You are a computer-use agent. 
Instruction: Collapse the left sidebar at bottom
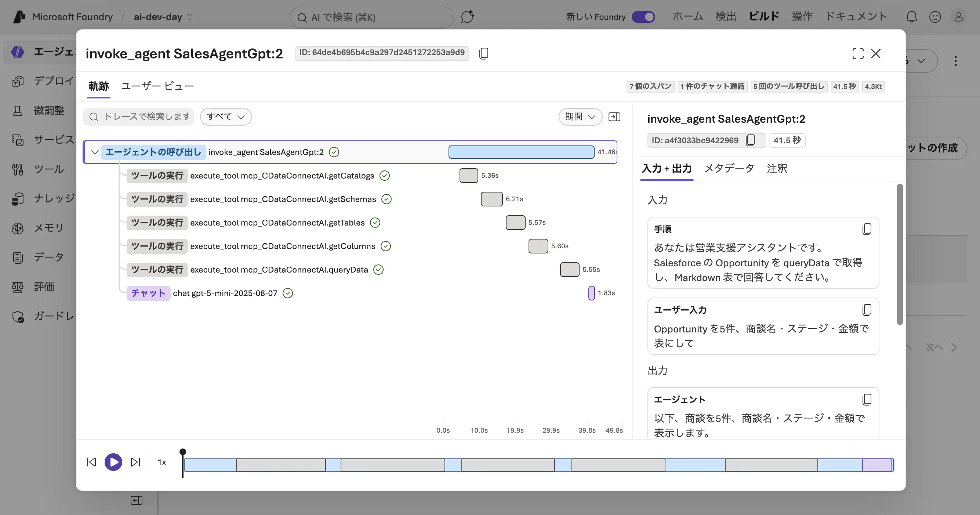(x=136, y=500)
